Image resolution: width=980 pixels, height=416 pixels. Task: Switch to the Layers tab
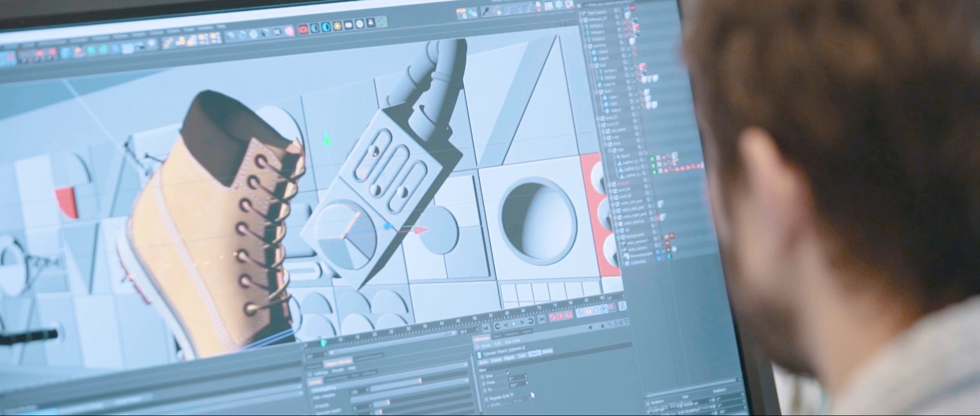pyautogui.click(x=527, y=331)
